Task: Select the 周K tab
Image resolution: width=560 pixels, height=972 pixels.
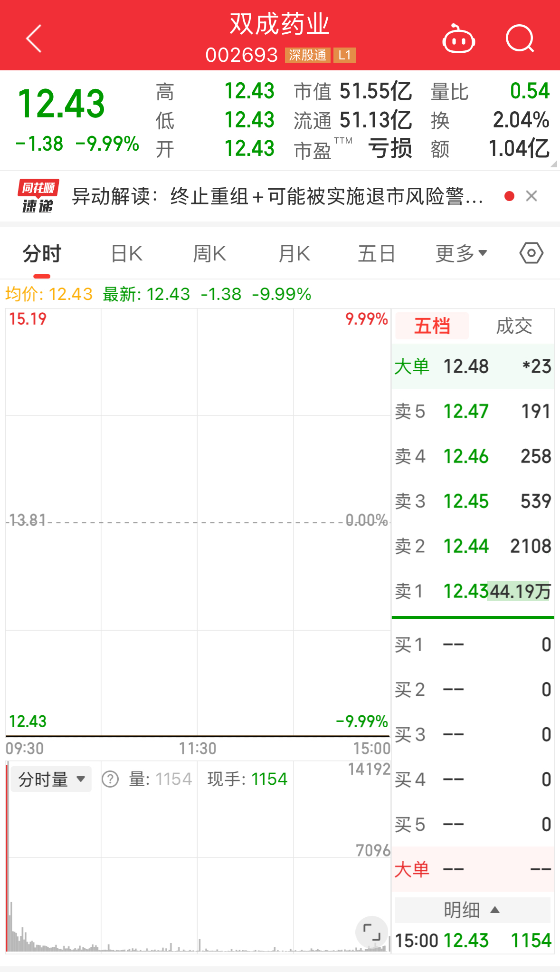Action: [209, 253]
